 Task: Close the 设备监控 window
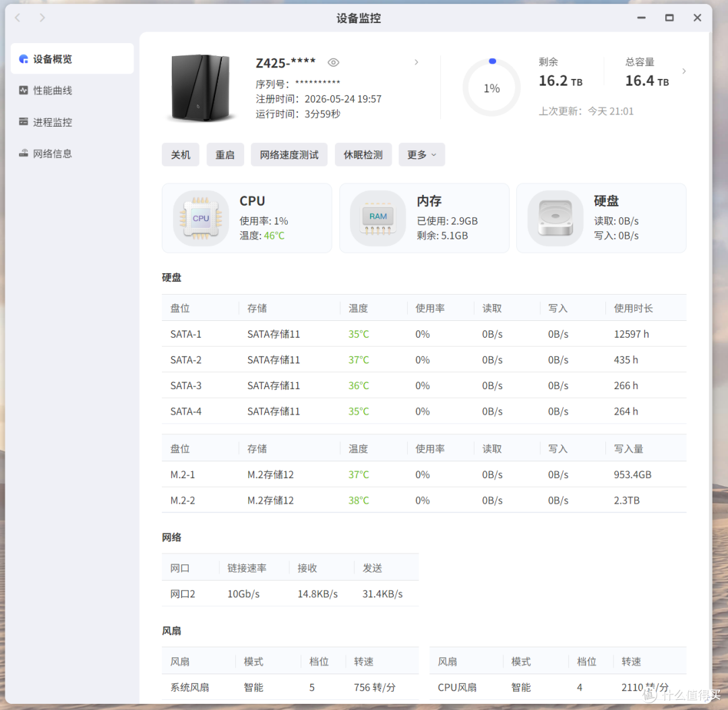(x=698, y=18)
